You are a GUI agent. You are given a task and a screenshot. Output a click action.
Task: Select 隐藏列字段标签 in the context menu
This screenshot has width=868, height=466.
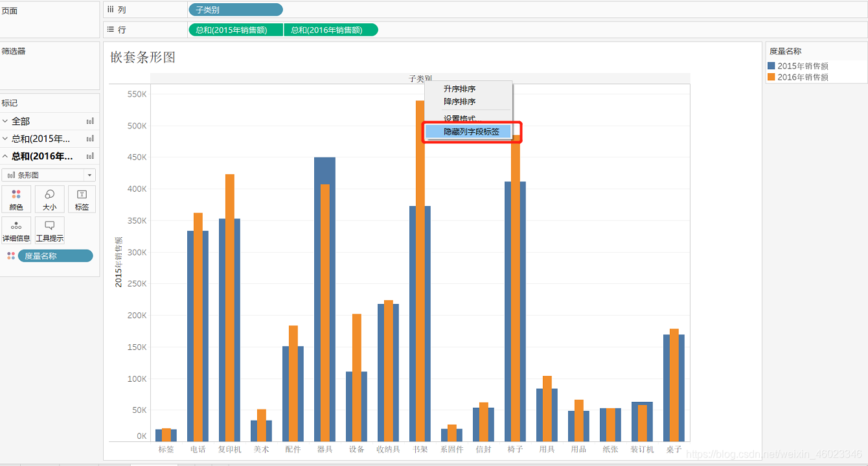[468, 132]
